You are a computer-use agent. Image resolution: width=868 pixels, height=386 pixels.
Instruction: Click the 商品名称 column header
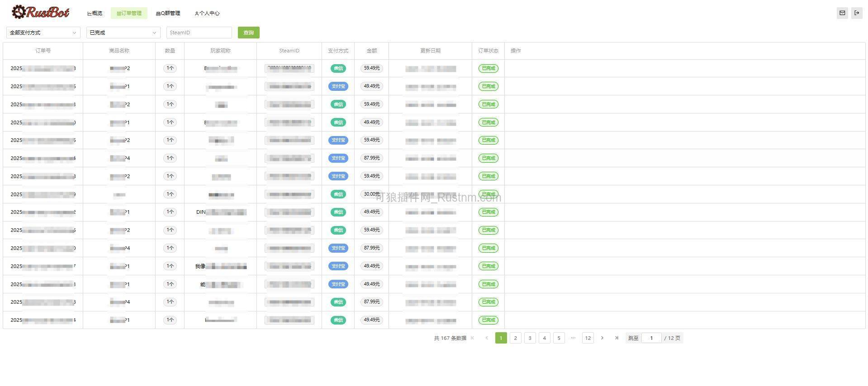click(x=119, y=51)
